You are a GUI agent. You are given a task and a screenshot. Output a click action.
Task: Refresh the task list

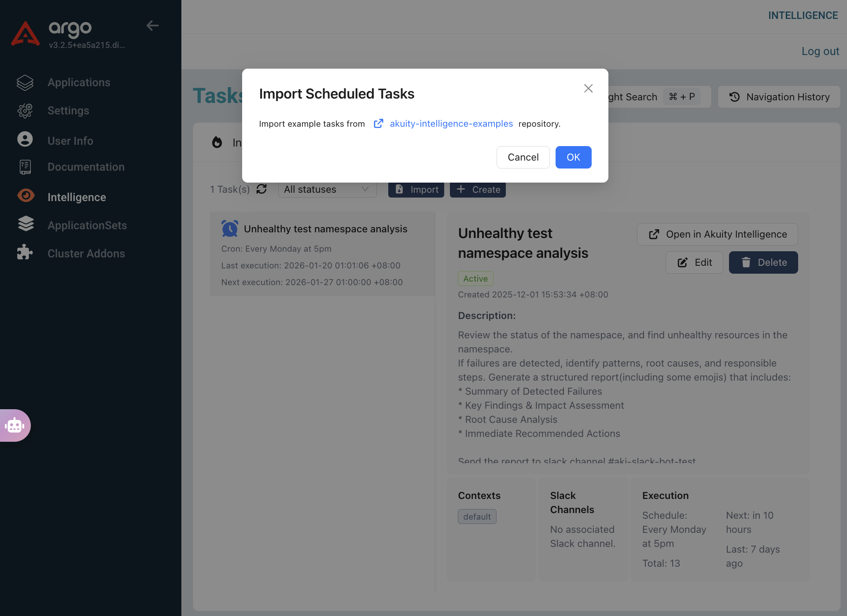click(x=261, y=189)
